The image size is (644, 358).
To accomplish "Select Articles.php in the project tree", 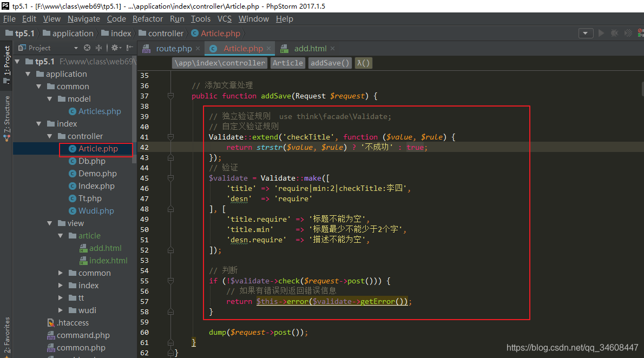I will tap(95, 111).
